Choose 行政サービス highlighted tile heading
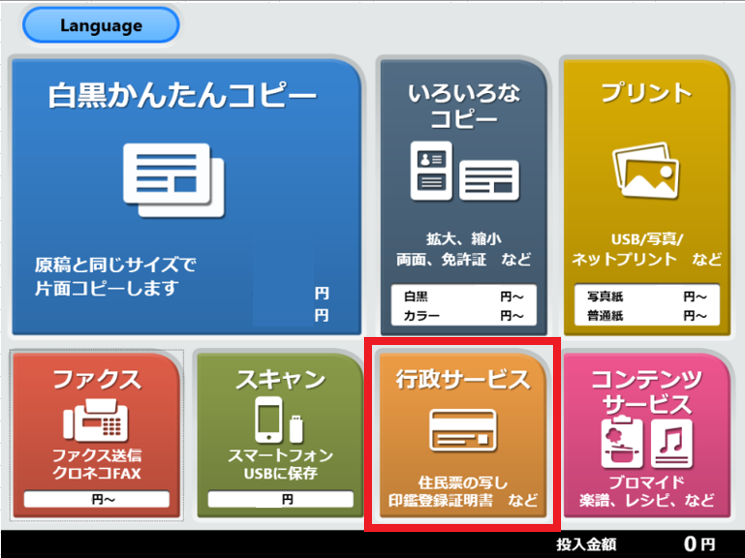The height and width of the screenshot is (558, 745). pos(463,380)
